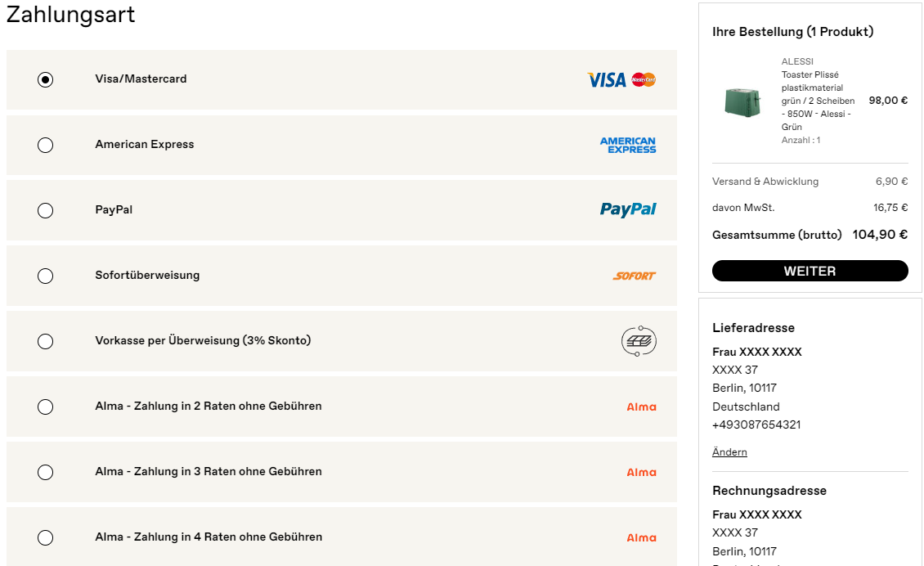This screenshot has width=924, height=566.
Task: Click the Visa logo icon
Action: (607, 79)
